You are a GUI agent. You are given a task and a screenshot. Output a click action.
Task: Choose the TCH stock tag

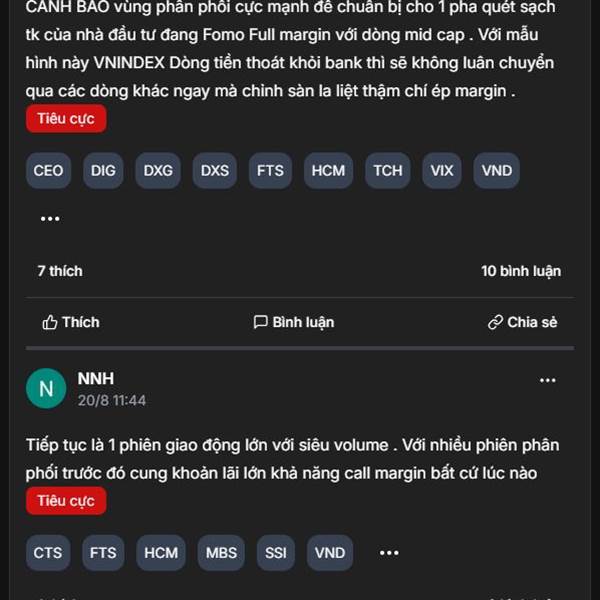(388, 171)
